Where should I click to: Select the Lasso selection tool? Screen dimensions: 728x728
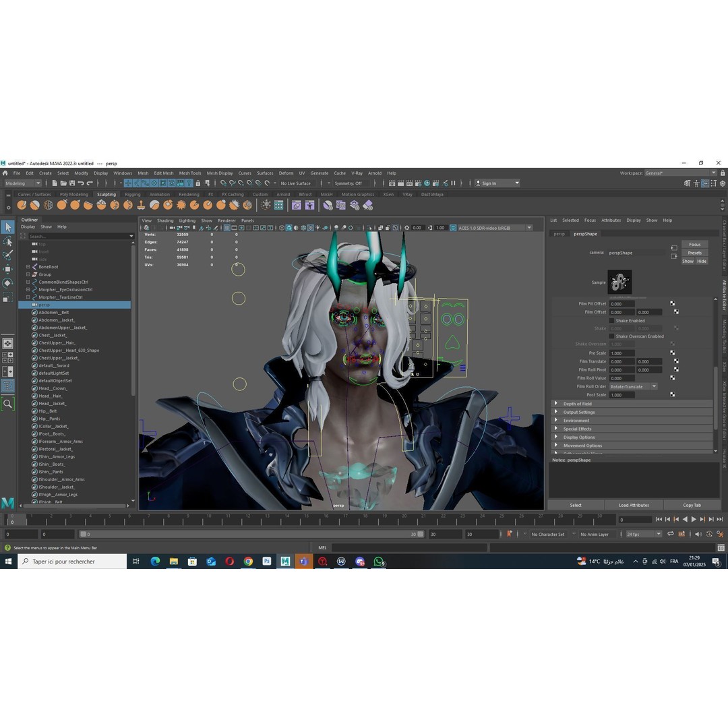tap(8, 241)
